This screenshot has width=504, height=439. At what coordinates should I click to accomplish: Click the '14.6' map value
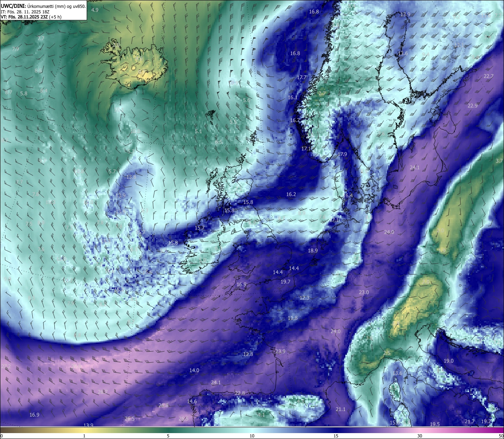pyautogui.click(x=192, y=402)
